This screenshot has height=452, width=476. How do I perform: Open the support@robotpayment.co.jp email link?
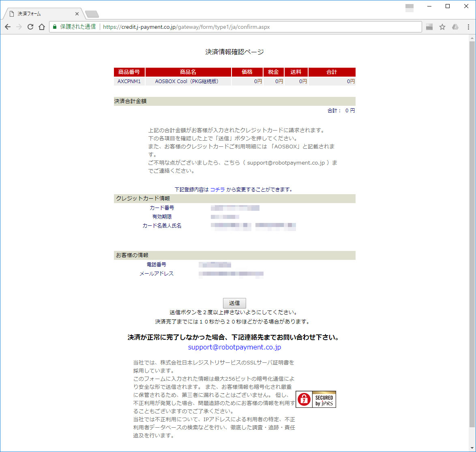234,347
